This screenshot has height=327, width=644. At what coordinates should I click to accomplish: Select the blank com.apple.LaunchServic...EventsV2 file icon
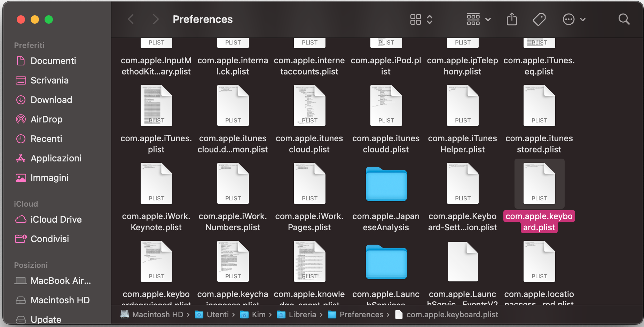click(x=463, y=261)
